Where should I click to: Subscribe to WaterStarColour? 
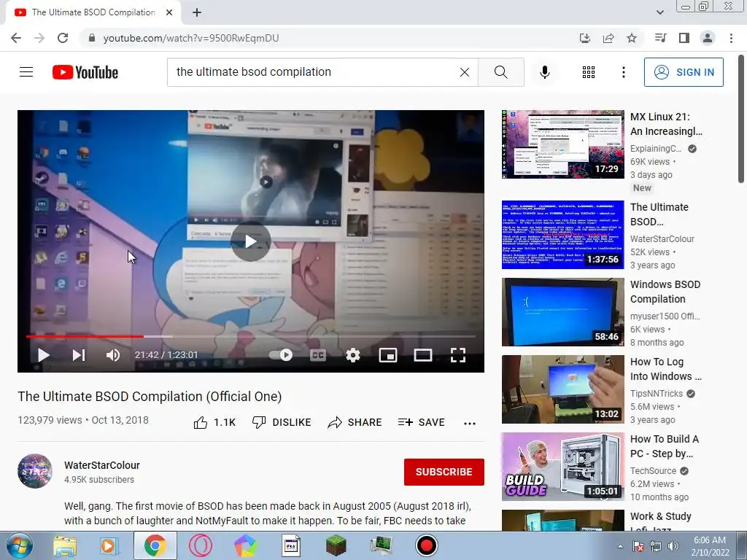click(444, 472)
